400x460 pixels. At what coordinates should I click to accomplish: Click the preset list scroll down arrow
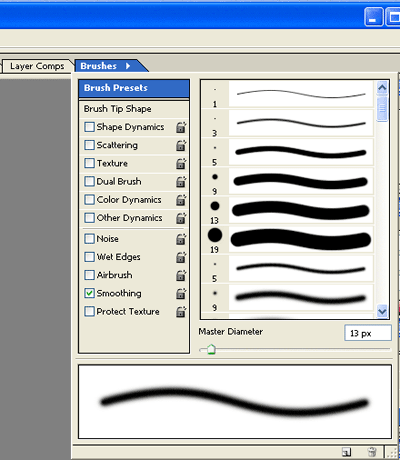pyautogui.click(x=382, y=312)
